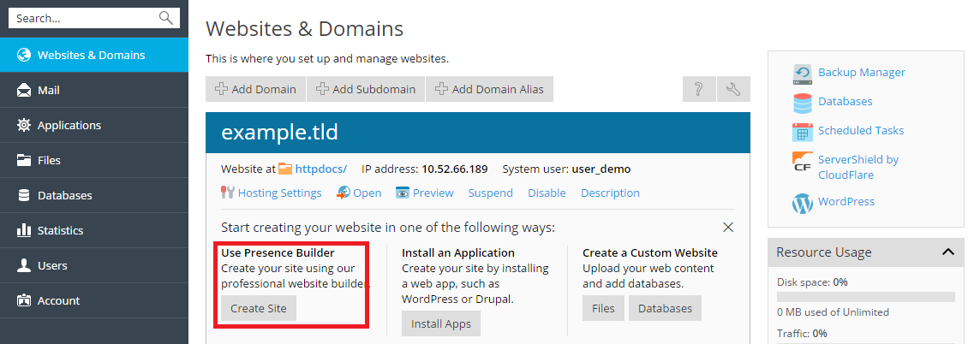980x344 pixels.
Task: Click the Disk space usage bar
Action: [x=865, y=297]
